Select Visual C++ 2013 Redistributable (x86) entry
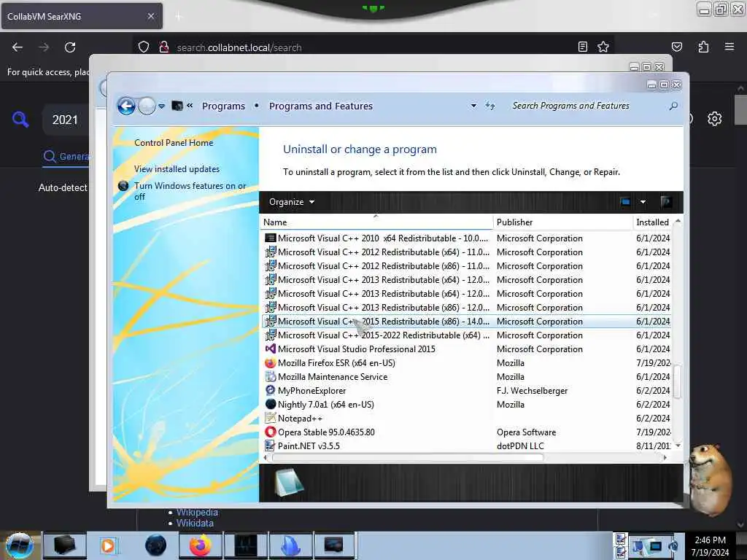 coord(467,308)
